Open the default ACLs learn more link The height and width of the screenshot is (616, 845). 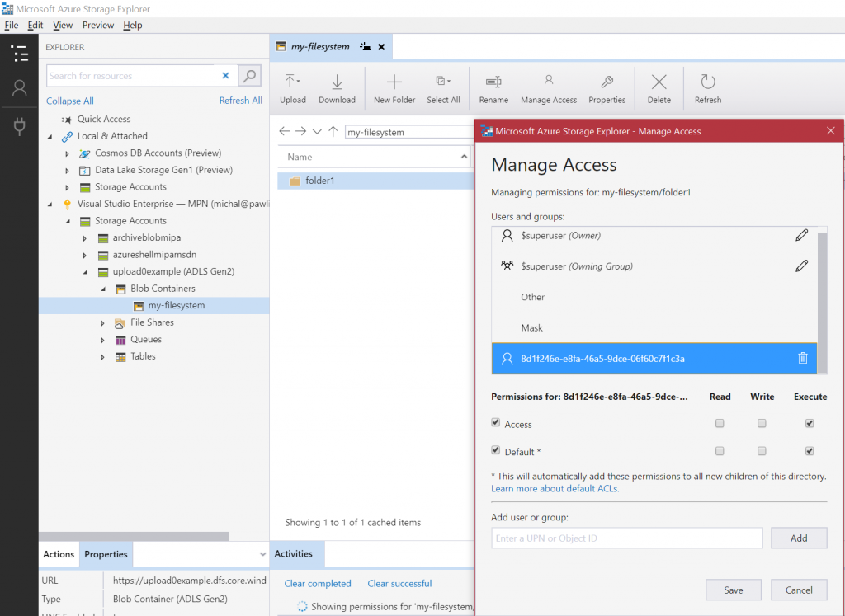557,490
